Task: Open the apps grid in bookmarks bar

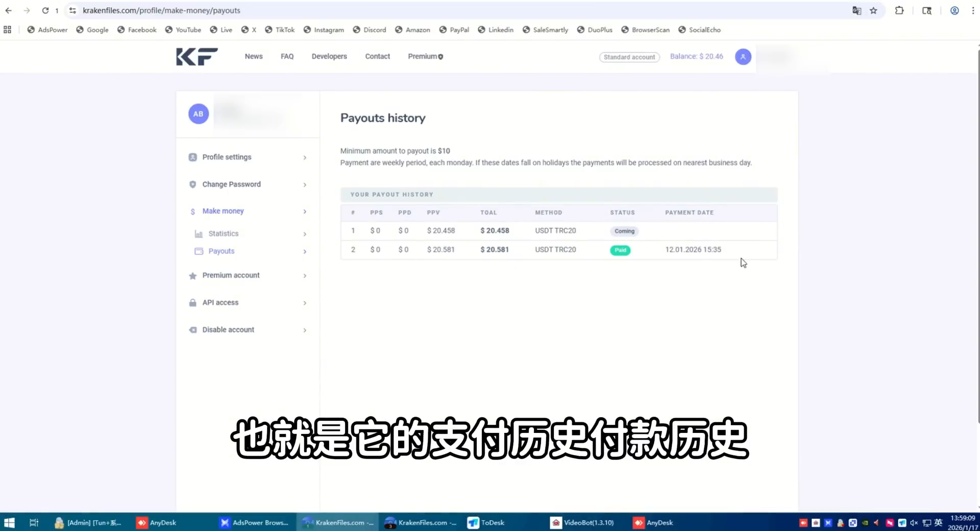Action: [x=7, y=30]
